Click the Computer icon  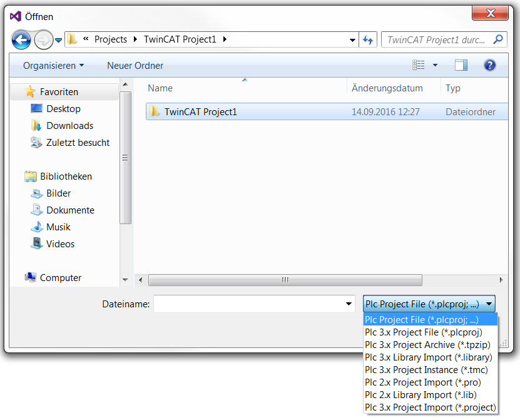click(31, 277)
